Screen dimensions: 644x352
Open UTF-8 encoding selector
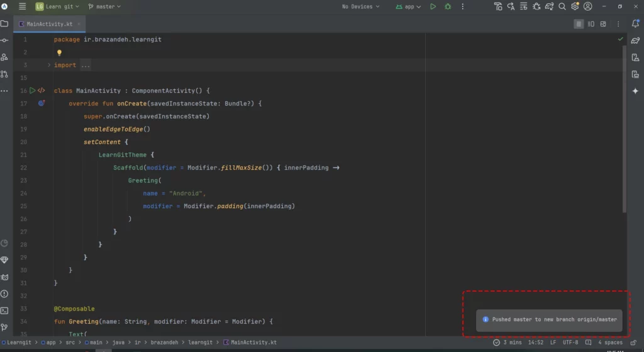(x=570, y=343)
